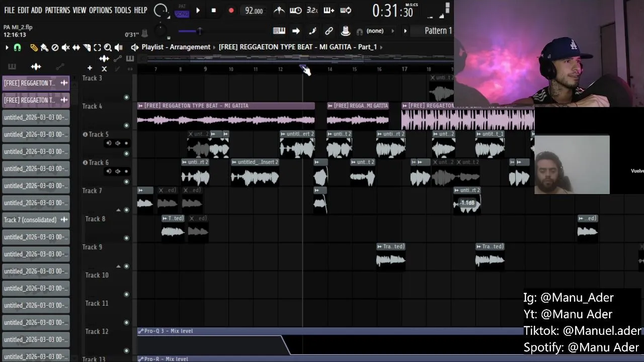Screen dimensions: 644x362
Task: Click the X icon beside plus
Action: click(104, 69)
